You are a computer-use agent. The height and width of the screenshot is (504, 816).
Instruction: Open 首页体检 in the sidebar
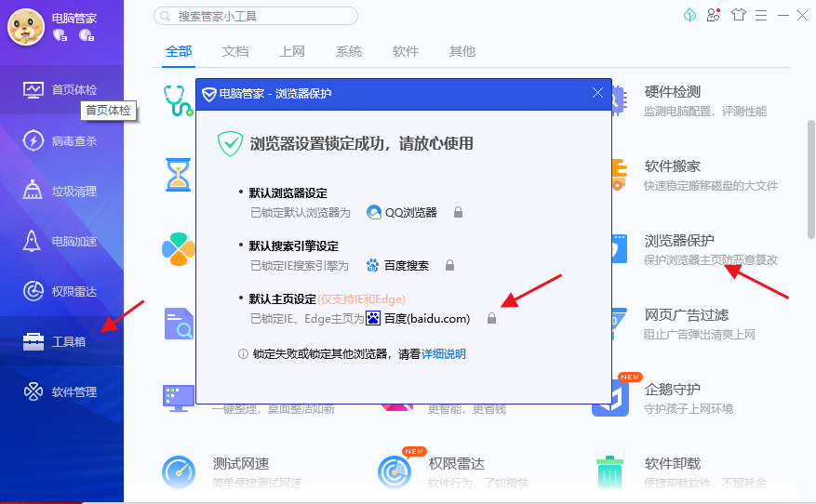[61, 89]
